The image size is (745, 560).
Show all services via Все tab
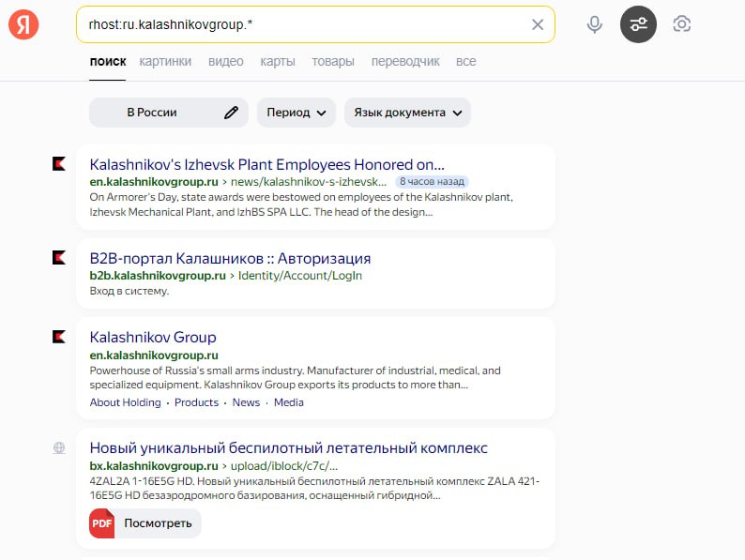[x=465, y=62]
